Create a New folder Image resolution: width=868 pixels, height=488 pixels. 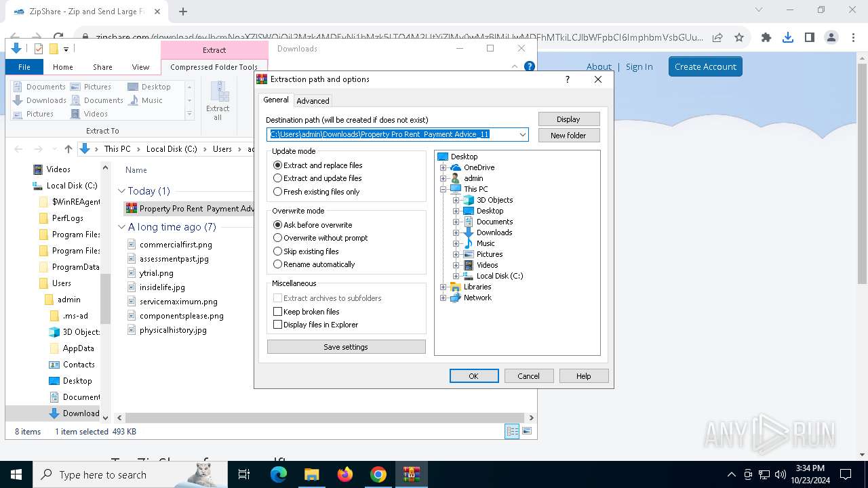coord(568,136)
